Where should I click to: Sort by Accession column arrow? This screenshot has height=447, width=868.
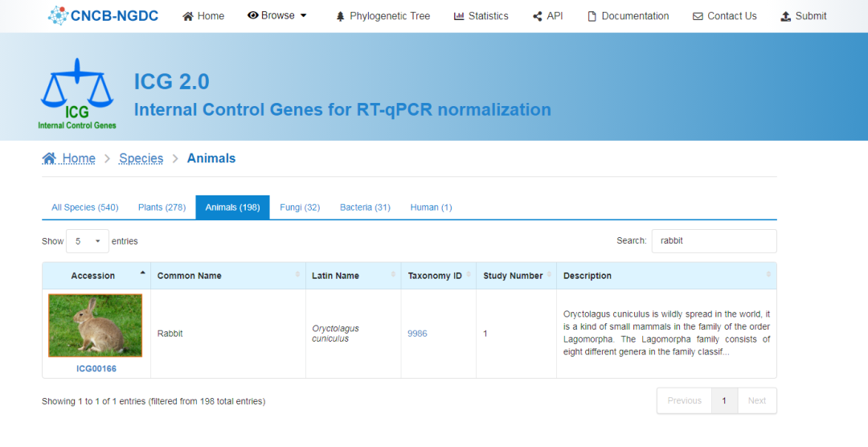pyautogui.click(x=142, y=273)
